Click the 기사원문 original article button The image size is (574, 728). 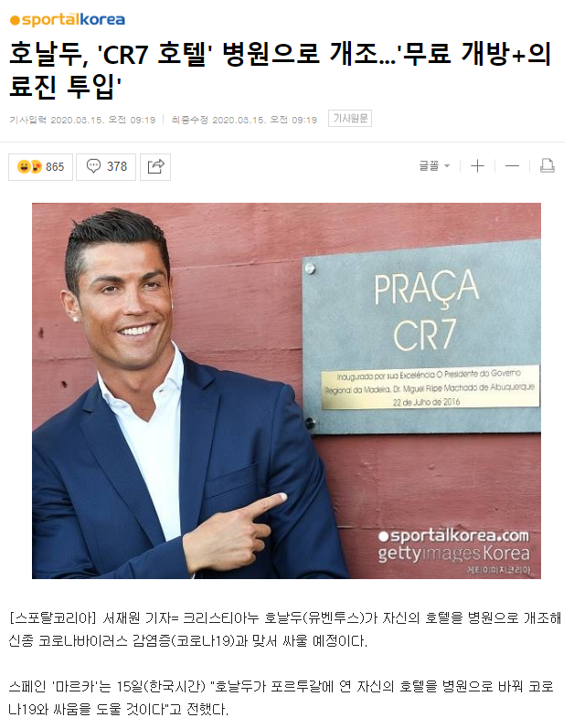coord(350,119)
